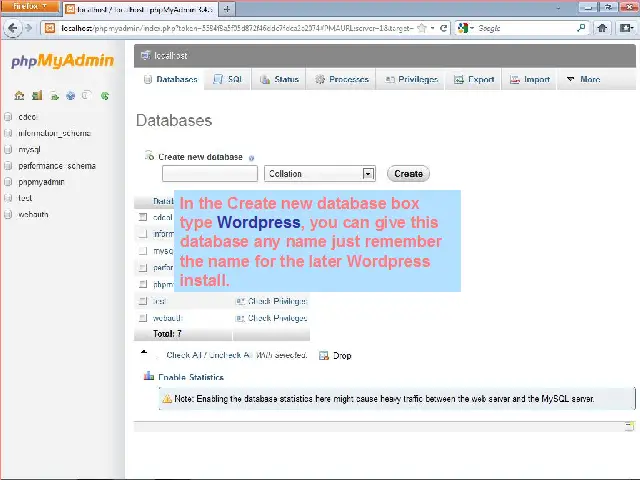640x480 pixels.
Task: Open the Collation dropdown
Action: pos(320,173)
